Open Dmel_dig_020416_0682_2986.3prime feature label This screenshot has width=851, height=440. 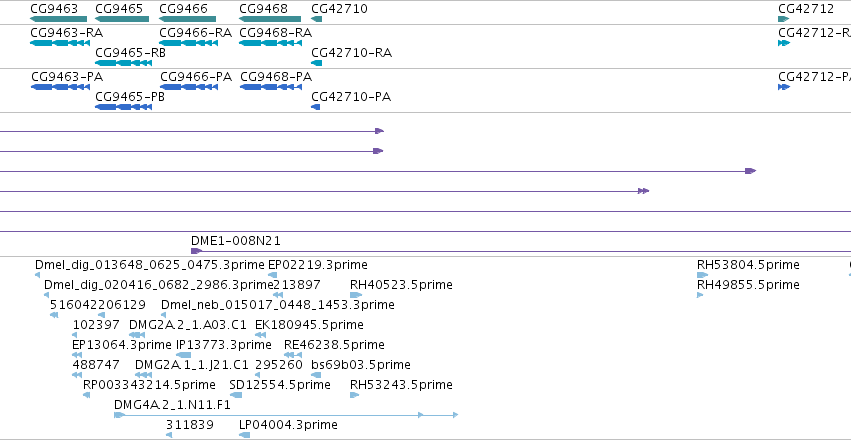pyautogui.click(x=158, y=285)
